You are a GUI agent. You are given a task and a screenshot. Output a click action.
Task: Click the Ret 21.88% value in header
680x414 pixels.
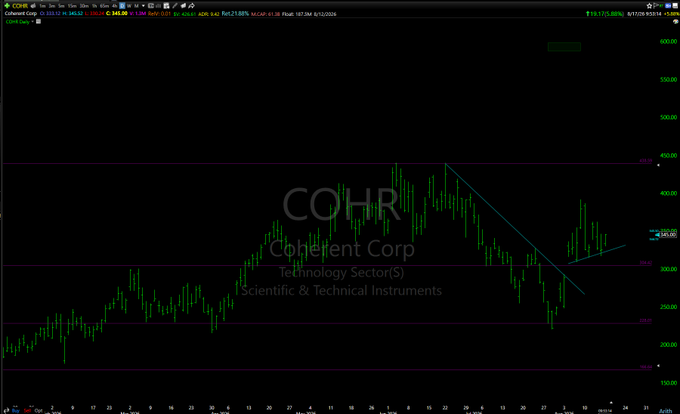point(235,14)
